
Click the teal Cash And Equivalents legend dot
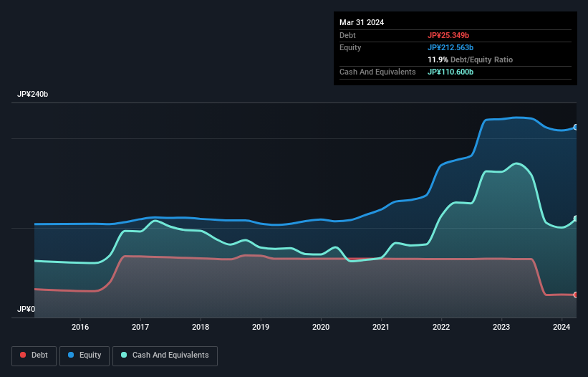pos(124,355)
